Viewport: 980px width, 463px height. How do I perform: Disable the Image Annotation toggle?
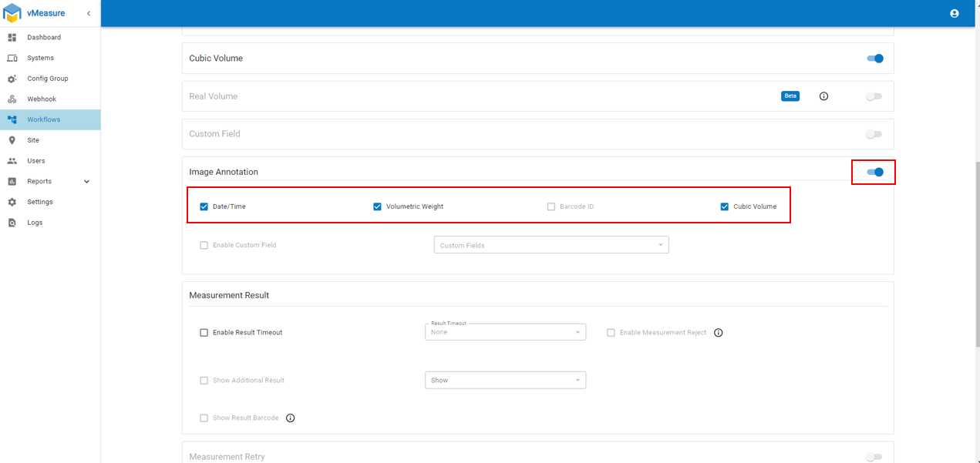click(874, 172)
